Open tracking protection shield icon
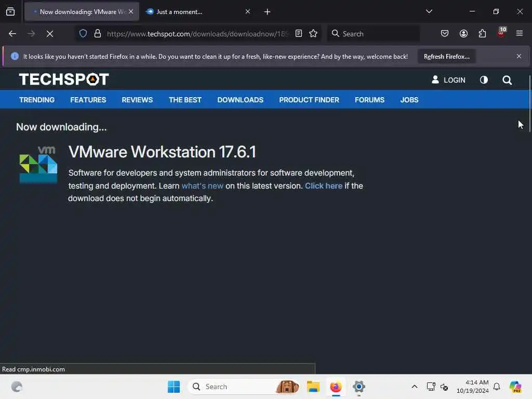532x399 pixels. 83,34
